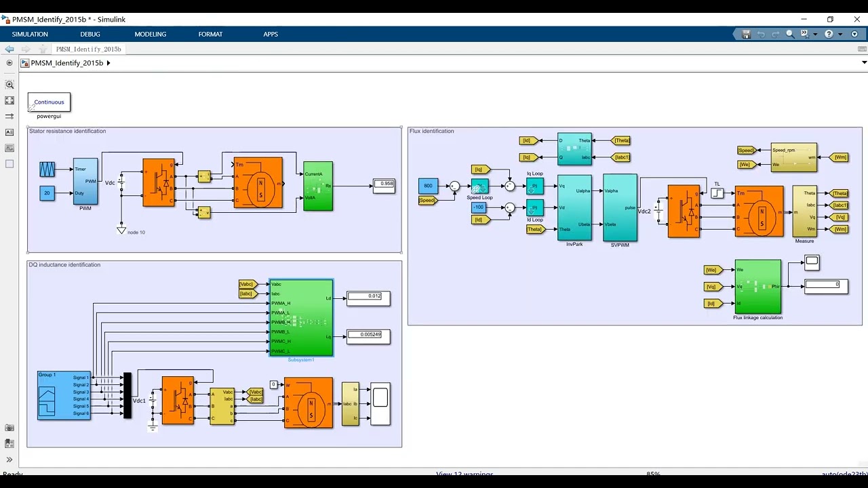Click Fit to View icon on left palette
Image resolution: width=868 pixels, height=488 pixels.
click(x=9, y=100)
